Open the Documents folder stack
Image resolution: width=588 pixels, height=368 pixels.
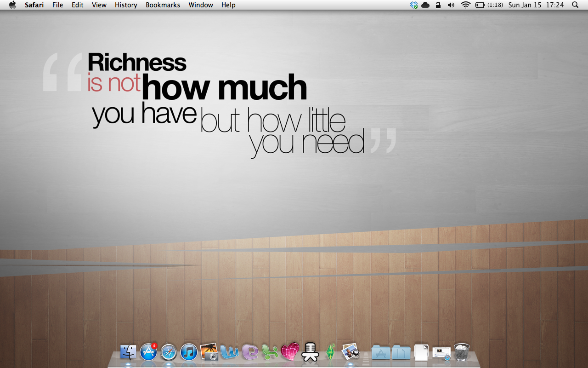point(401,353)
